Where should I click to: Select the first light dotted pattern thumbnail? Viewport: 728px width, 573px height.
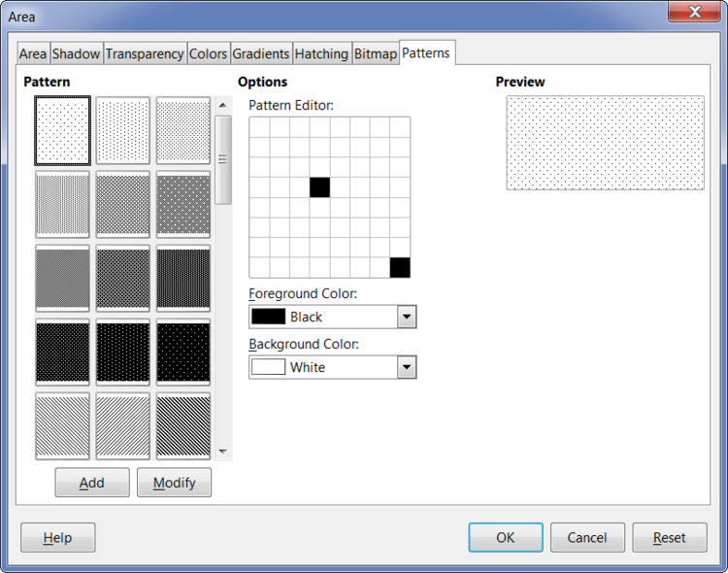pyautogui.click(x=62, y=130)
